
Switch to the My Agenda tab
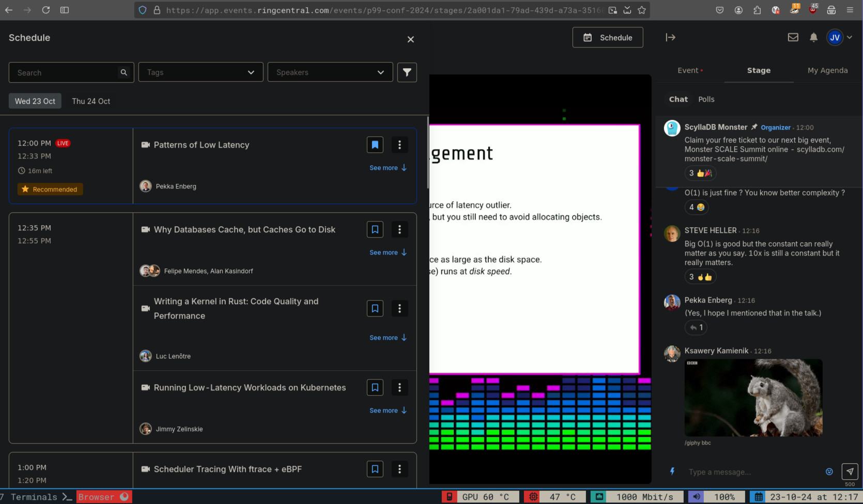click(827, 70)
